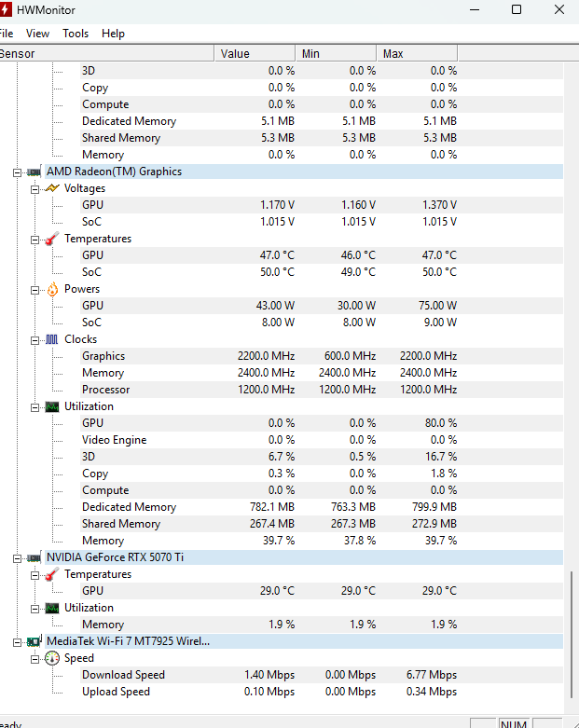Select NVIDIA Memory row showing 1.9 %

(x=322, y=625)
